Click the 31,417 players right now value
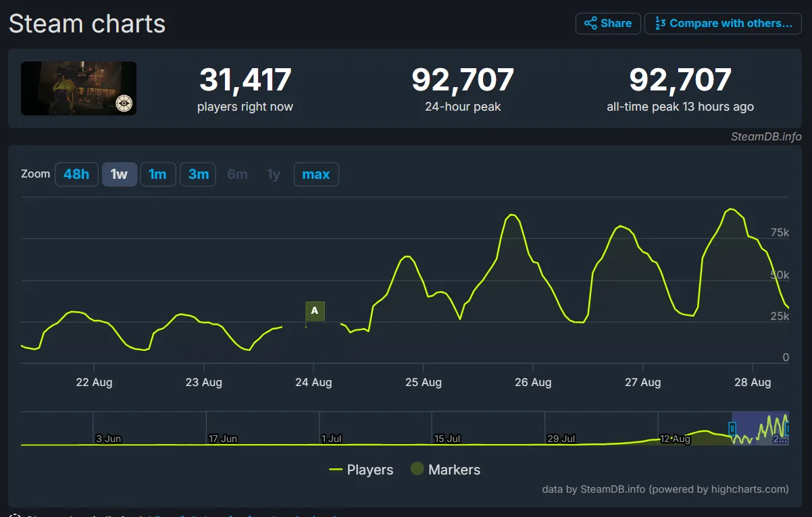The width and height of the screenshot is (812, 517). (245, 80)
